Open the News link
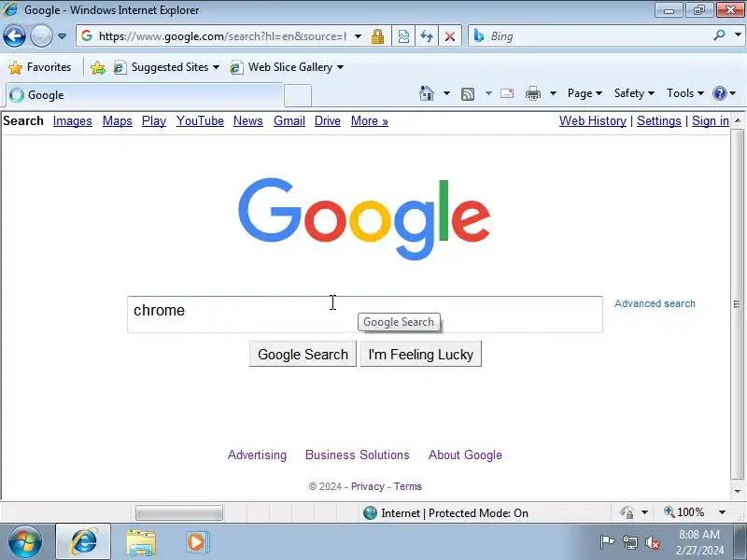747x560 pixels. coord(248,121)
